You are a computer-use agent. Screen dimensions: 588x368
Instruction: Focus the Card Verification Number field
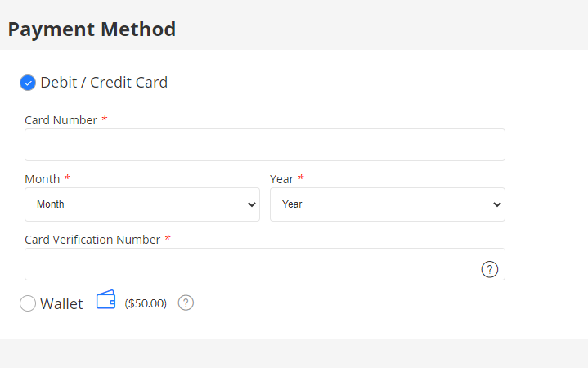[265, 264]
